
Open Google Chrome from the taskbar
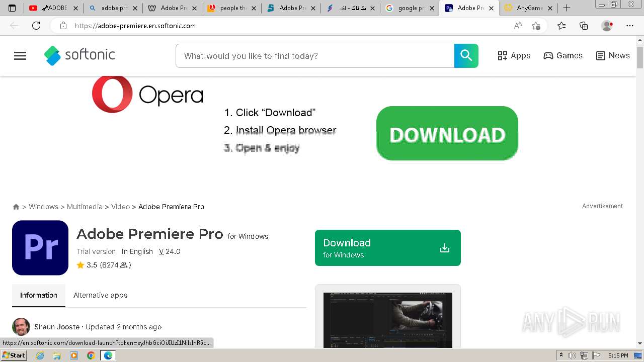coord(91,355)
